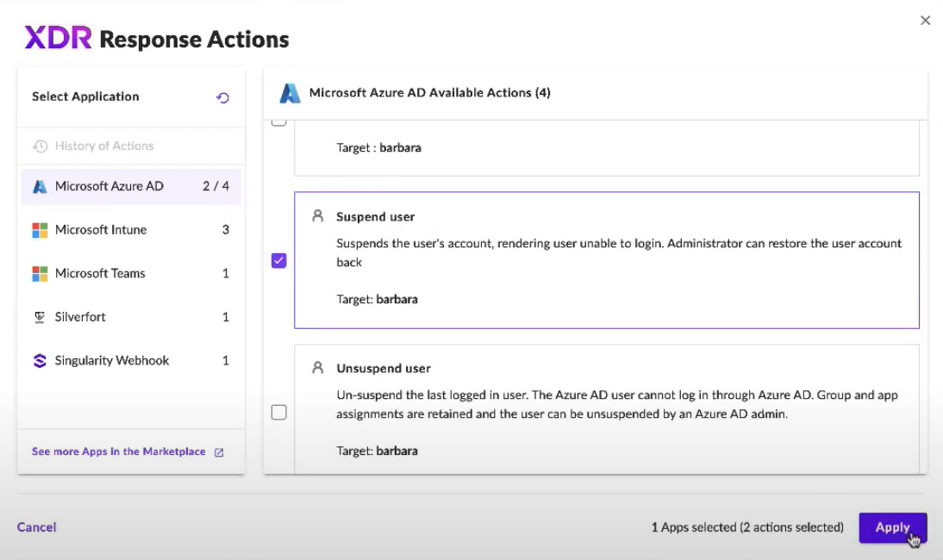
Task: Click the Silverfort shield icon
Action: point(38,317)
